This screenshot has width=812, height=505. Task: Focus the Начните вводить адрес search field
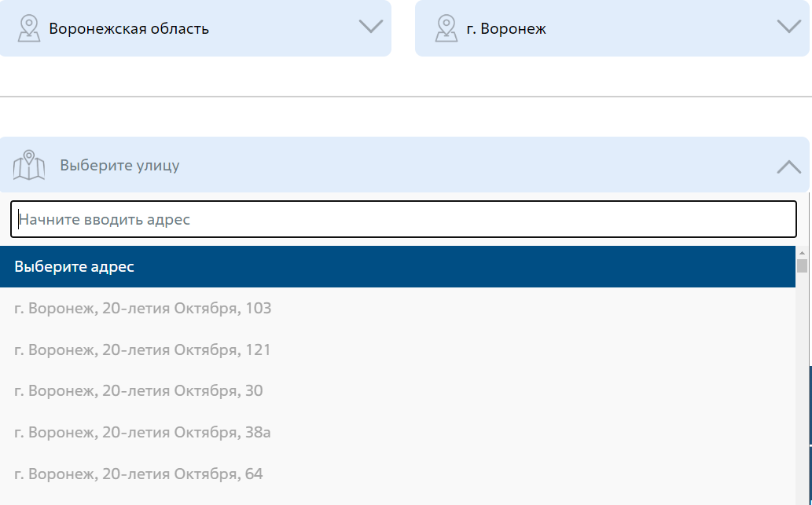pyautogui.click(x=403, y=219)
